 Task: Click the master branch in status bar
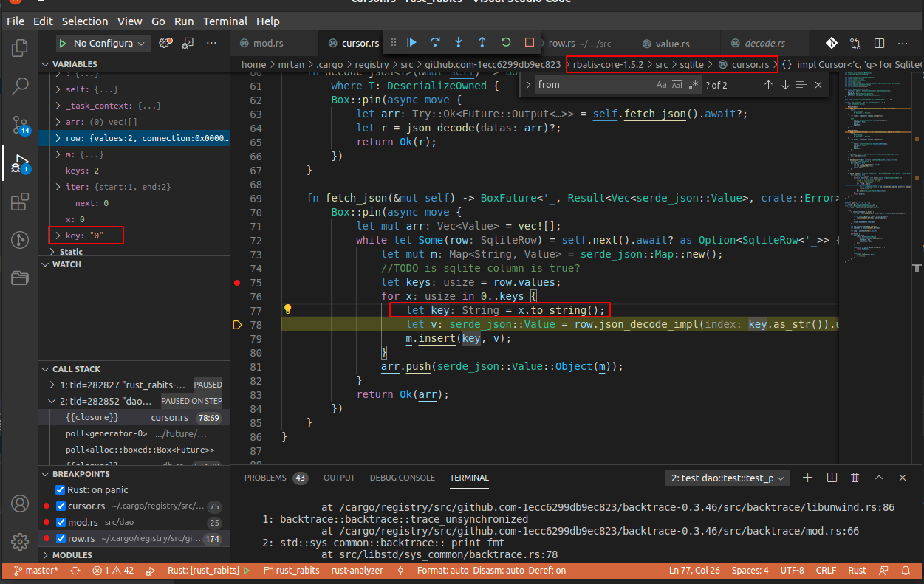click(37, 571)
